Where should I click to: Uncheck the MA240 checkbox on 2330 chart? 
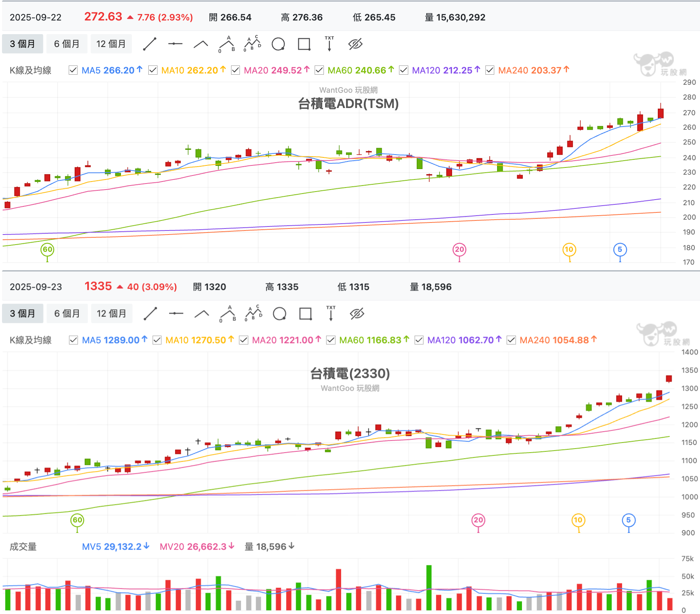click(x=512, y=340)
